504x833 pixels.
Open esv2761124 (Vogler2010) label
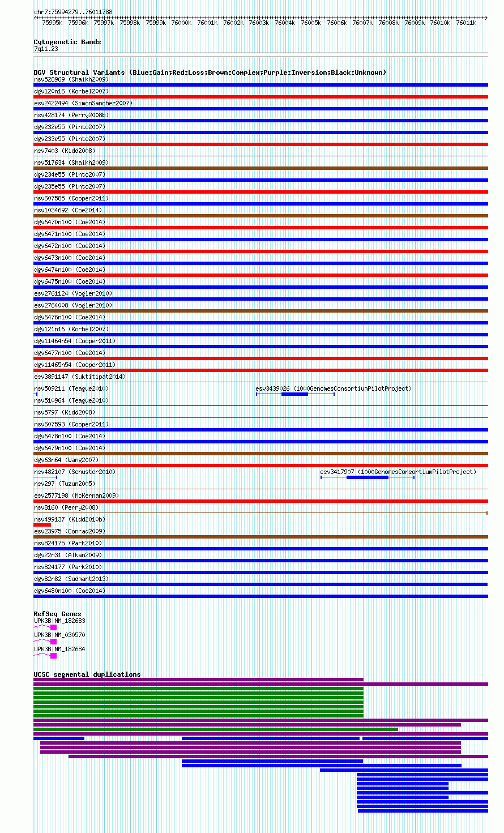[x=73, y=293]
